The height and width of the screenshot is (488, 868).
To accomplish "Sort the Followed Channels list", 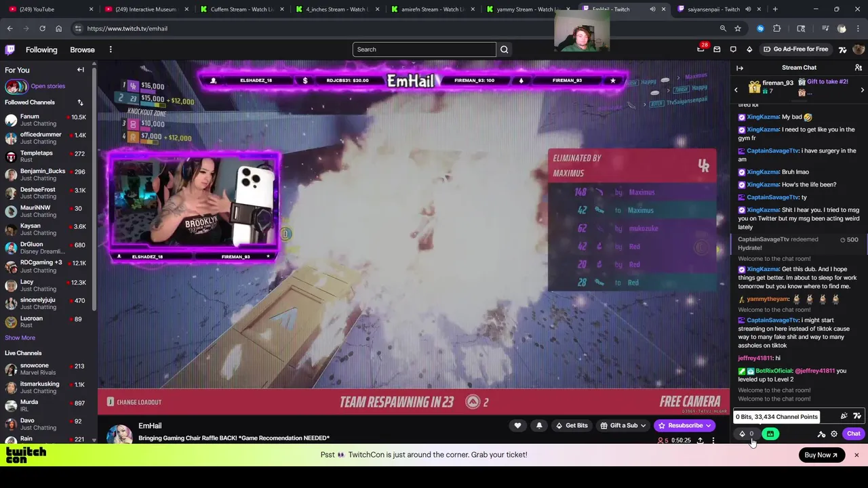I will tap(80, 102).
